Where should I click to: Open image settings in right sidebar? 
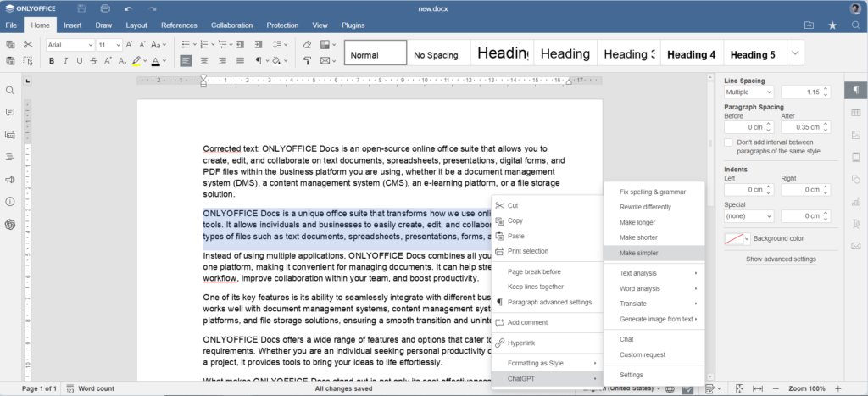(x=856, y=135)
